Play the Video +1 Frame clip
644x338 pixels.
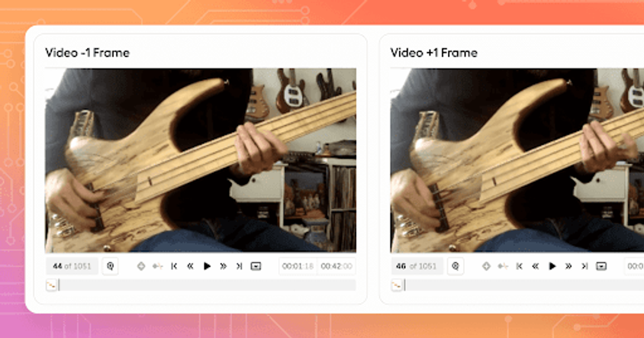pos(552,266)
